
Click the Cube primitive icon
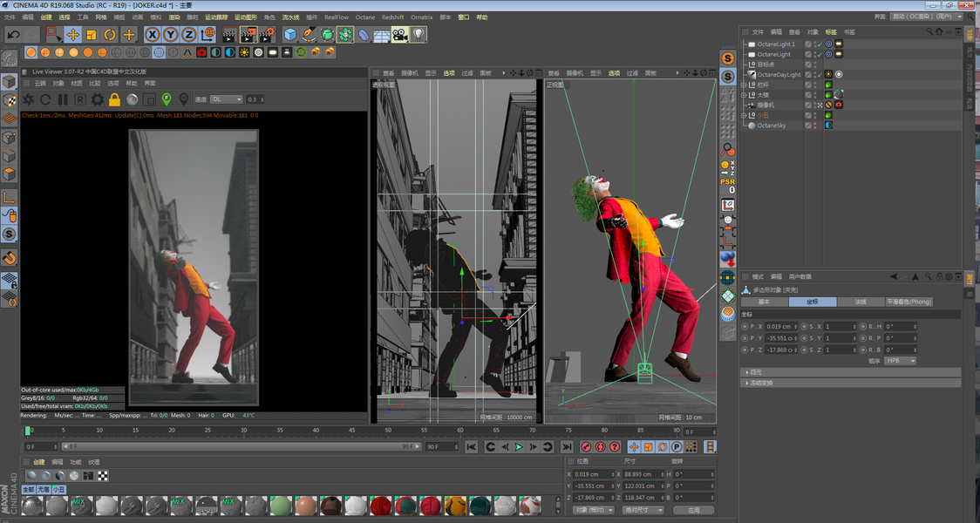(290, 35)
